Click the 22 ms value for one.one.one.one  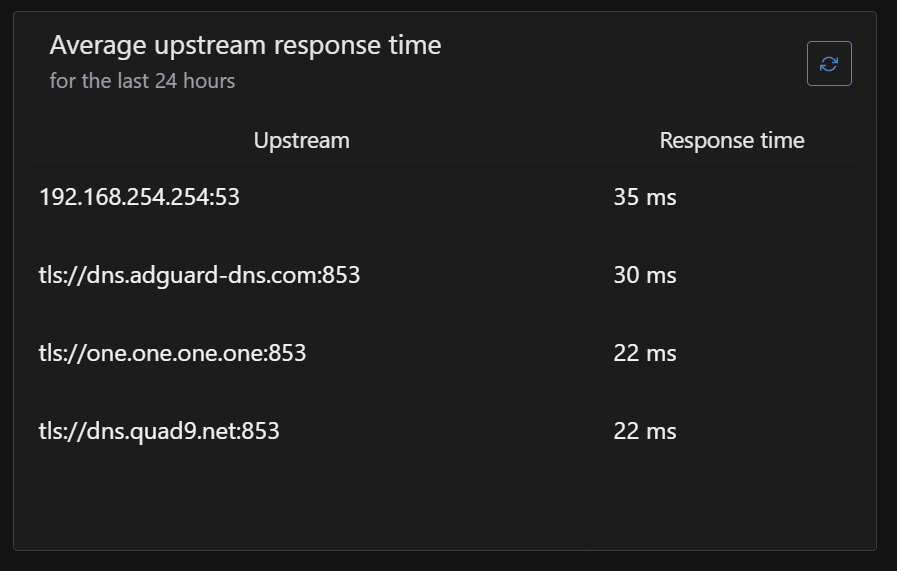[x=645, y=353]
